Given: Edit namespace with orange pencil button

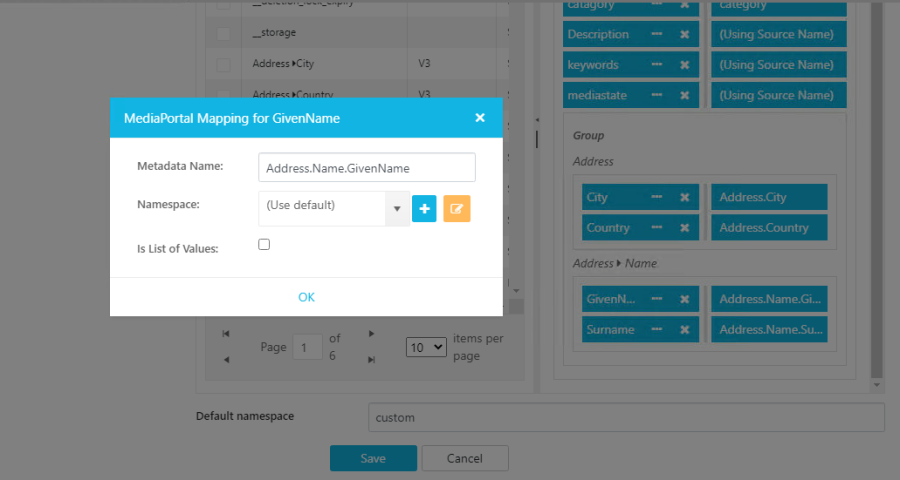Looking at the screenshot, I should click(457, 208).
